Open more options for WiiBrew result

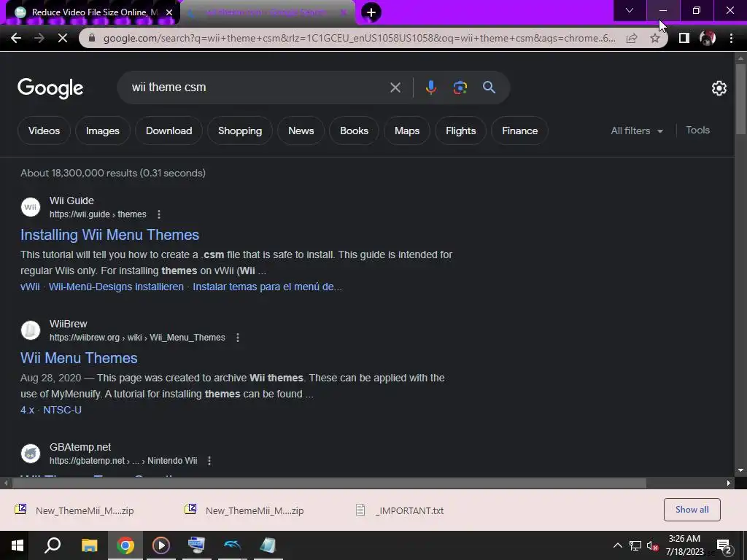pyautogui.click(x=238, y=338)
